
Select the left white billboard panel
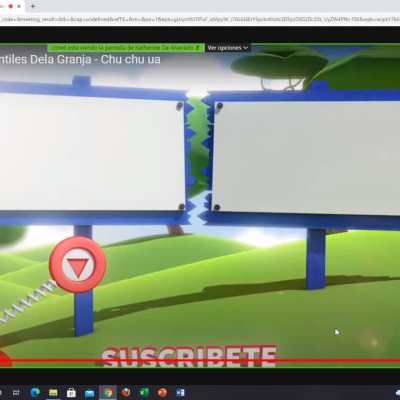[x=92, y=152]
